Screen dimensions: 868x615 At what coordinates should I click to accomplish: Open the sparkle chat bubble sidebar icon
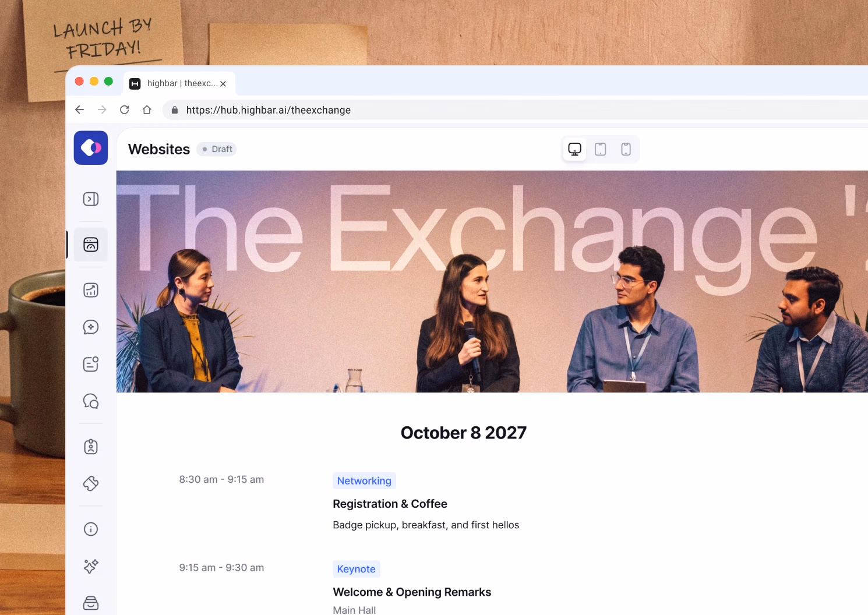[x=91, y=327]
